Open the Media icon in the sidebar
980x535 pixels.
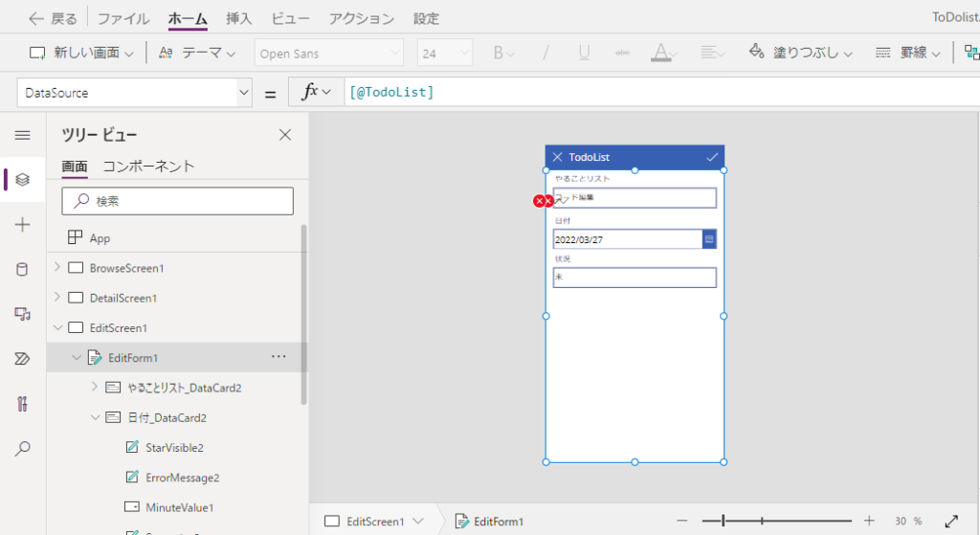pyautogui.click(x=23, y=314)
